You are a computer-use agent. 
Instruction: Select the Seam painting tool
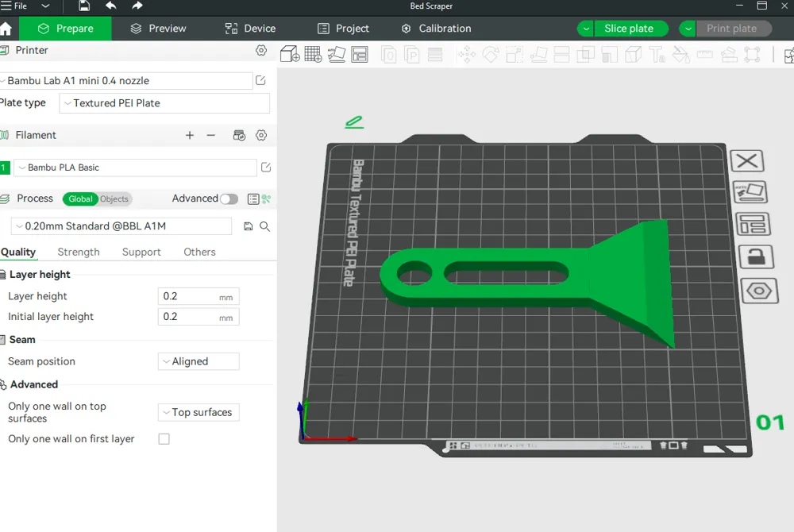633,54
